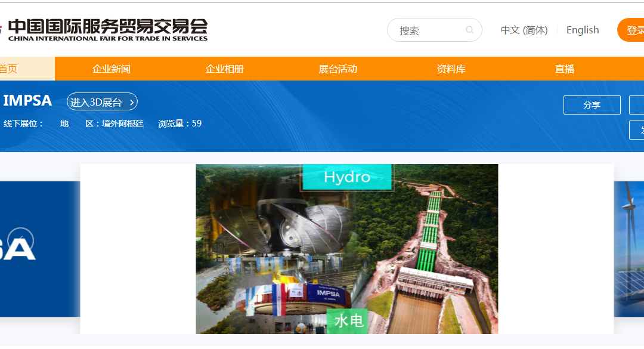644x349 pixels.
Task: Click the search magnifier icon
Action: tap(469, 30)
